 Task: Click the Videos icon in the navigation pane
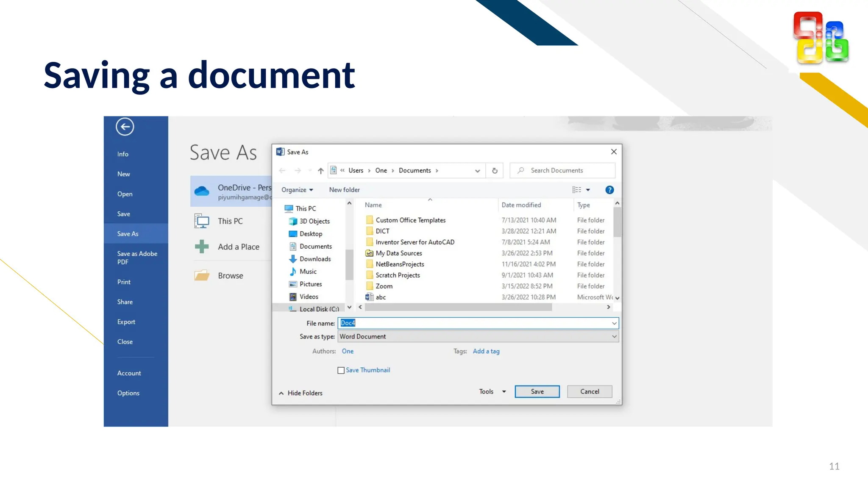click(293, 297)
